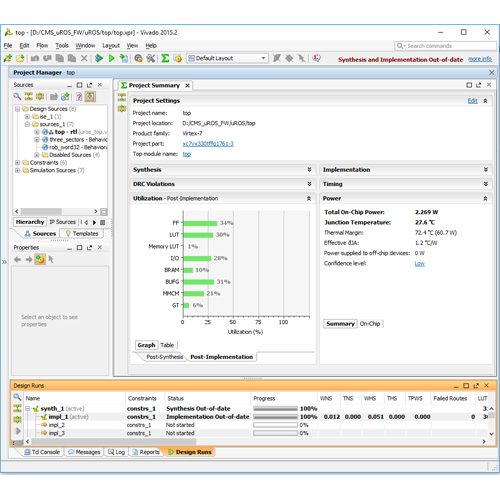
Task: Collapse synth_1 run tree node
Action: click(x=28, y=409)
